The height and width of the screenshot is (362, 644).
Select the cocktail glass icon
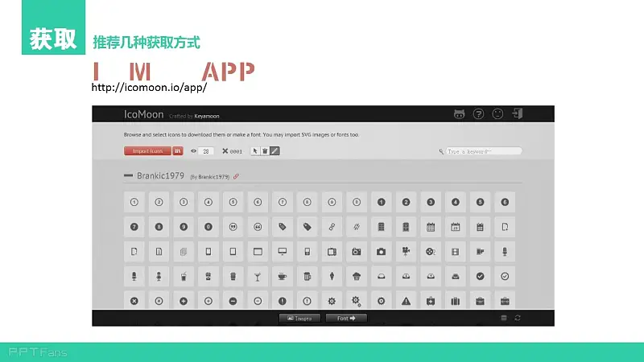pyautogui.click(x=258, y=276)
